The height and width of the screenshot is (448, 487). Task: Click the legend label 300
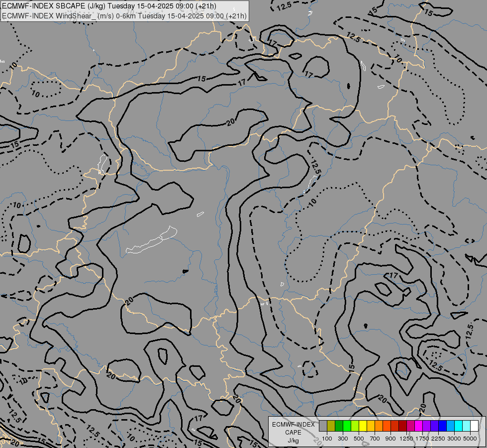tap(343, 439)
